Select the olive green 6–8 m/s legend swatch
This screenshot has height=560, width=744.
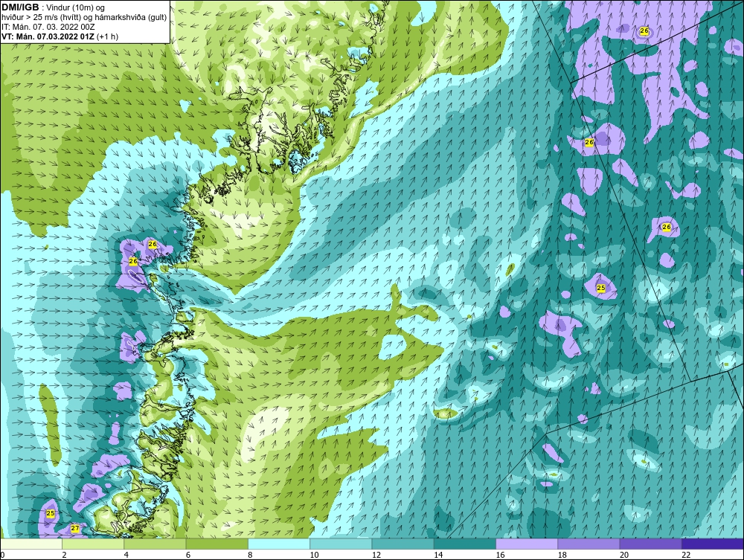pyautogui.click(x=217, y=544)
